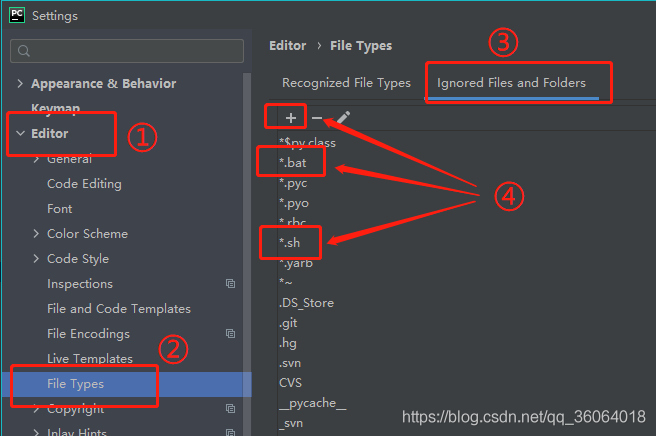This screenshot has width=656, height=436.
Task: Select Ignored Files and Folders tab
Action: click(511, 83)
